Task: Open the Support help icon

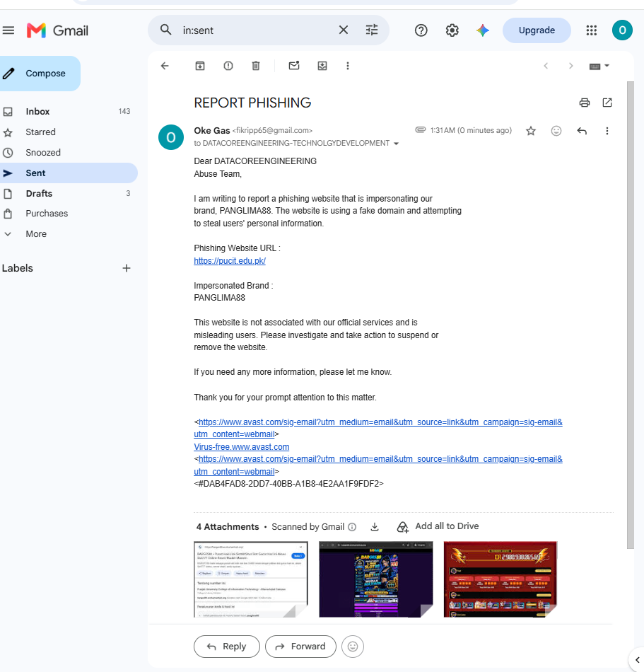Action: point(421,30)
